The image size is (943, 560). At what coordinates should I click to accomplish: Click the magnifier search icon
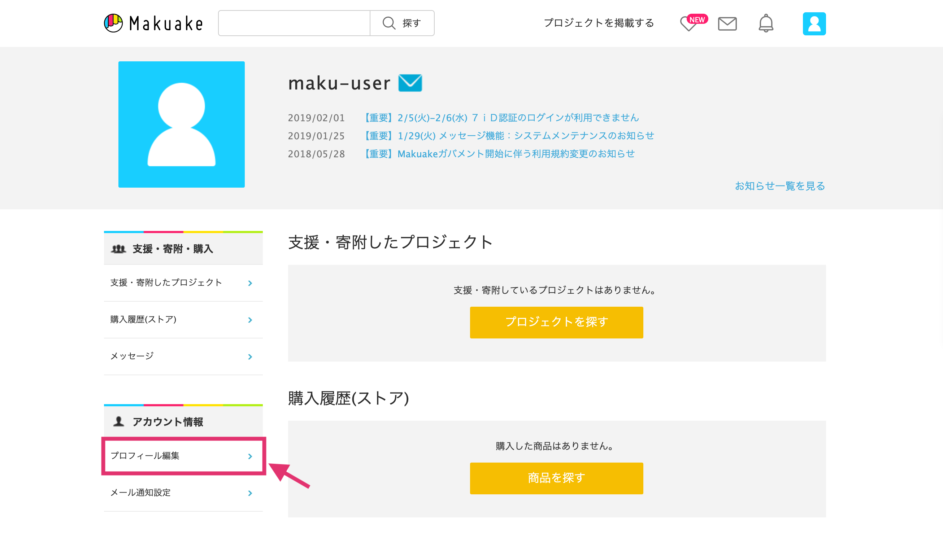[389, 23]
